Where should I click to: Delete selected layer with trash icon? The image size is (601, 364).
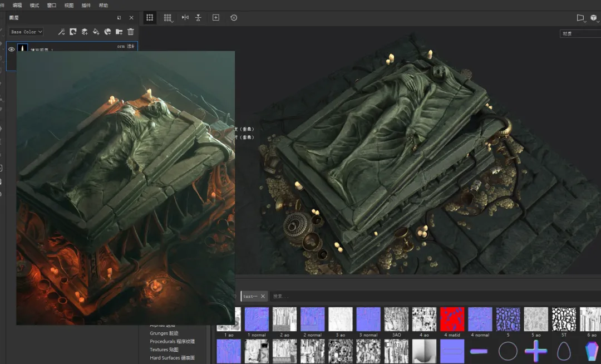click(131, 32)
